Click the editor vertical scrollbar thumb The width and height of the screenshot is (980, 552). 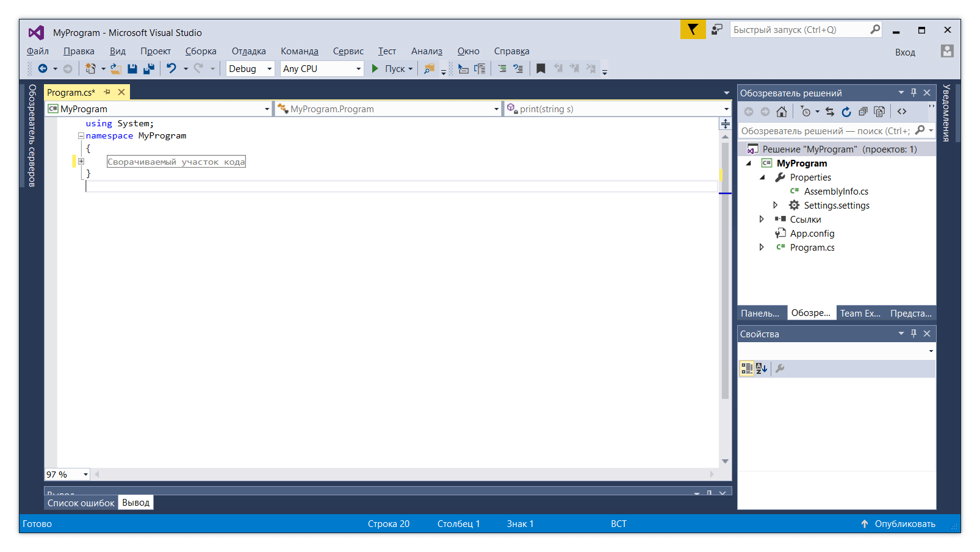point(725,270)
